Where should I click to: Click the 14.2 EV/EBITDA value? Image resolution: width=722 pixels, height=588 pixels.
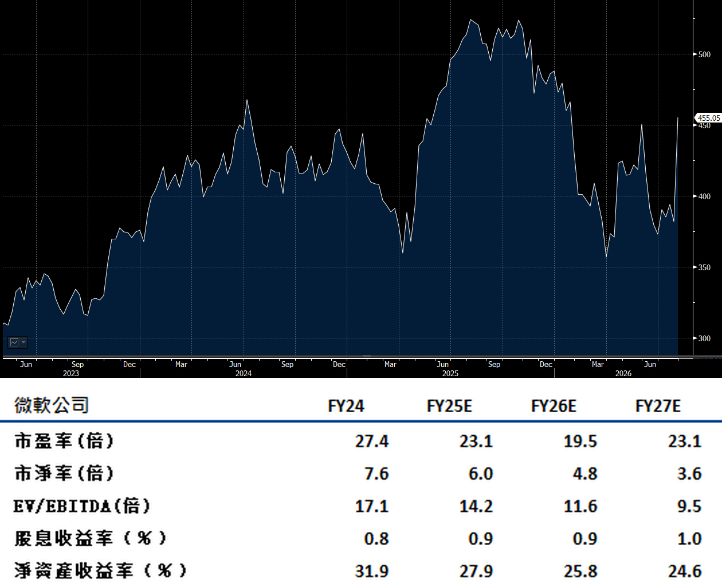click(x=476, y=507)
